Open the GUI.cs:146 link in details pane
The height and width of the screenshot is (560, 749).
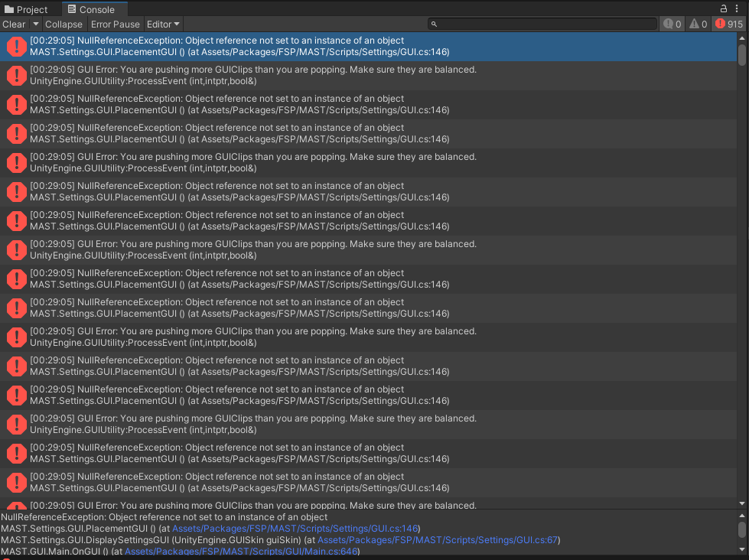click(295, 529)
